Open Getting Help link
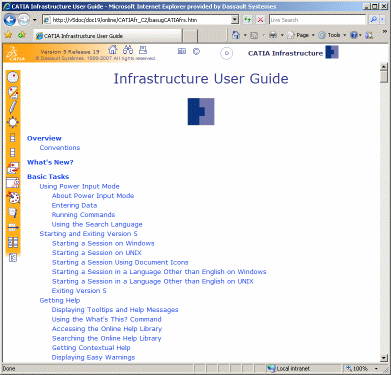The height and width of the screenshot is (375, 391). click(60, 300)
